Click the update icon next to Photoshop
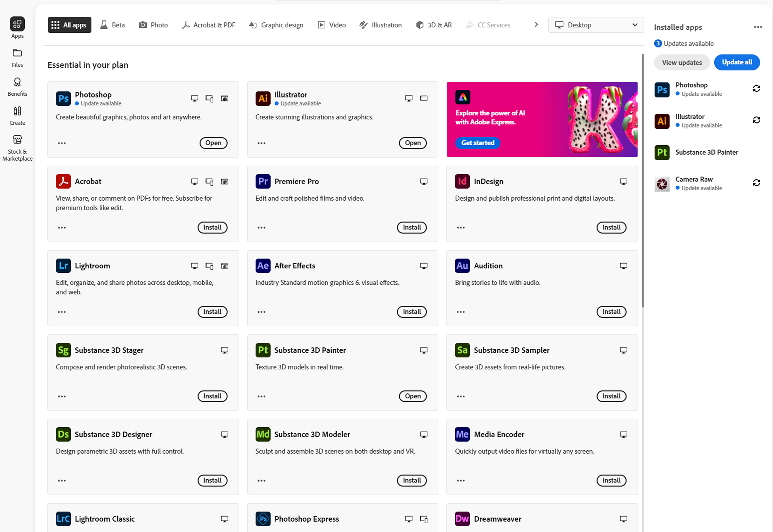The height and width of the screenshot is (532, 773). (756, 88)
